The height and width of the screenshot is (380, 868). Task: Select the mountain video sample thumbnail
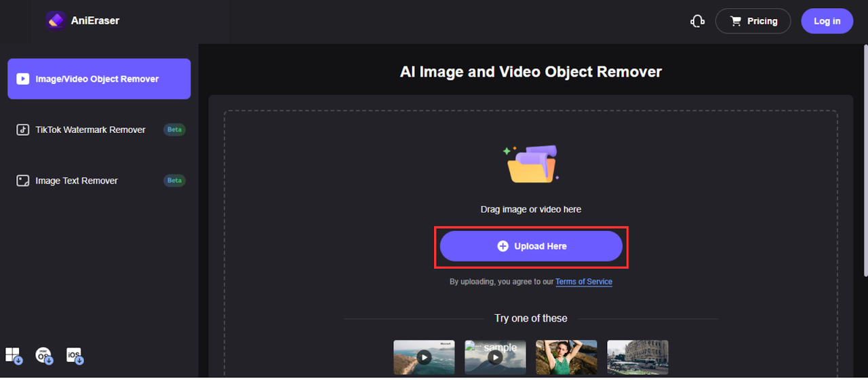coord(495,357)
